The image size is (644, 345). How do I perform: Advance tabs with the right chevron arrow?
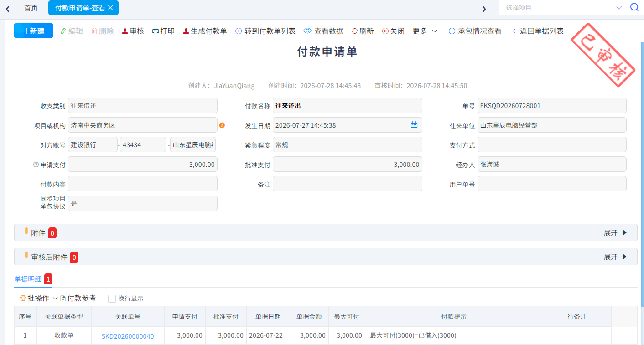[x=484, y=9]
